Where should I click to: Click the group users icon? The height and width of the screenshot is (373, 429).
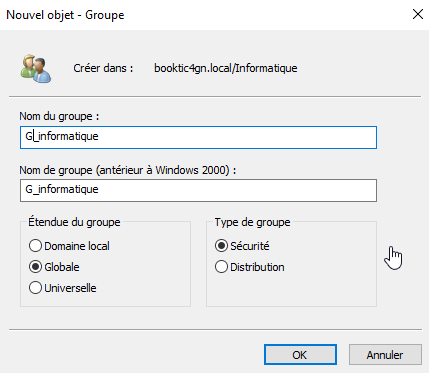point(36,69)
